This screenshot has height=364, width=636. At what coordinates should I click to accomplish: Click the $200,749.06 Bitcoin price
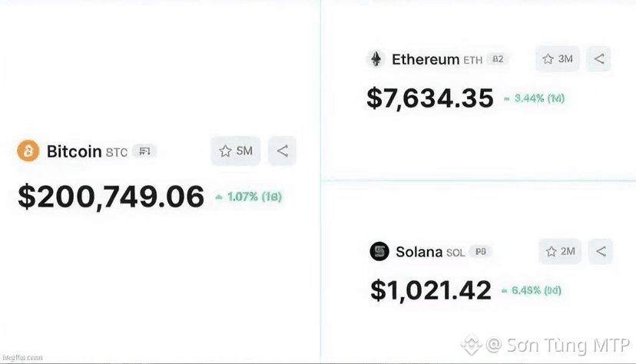tap(111, 197)
